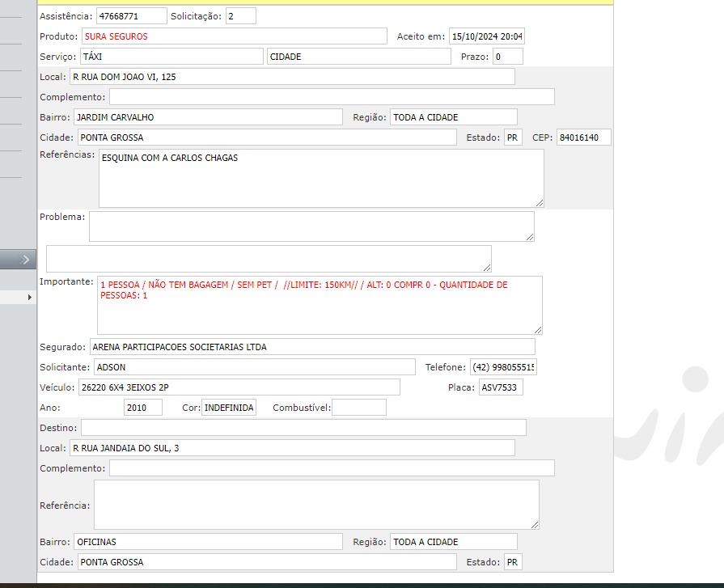Viewport: 724px width, 588px height.
Task: Click the empty Combustível field
Action: click(x=359, y=408)
